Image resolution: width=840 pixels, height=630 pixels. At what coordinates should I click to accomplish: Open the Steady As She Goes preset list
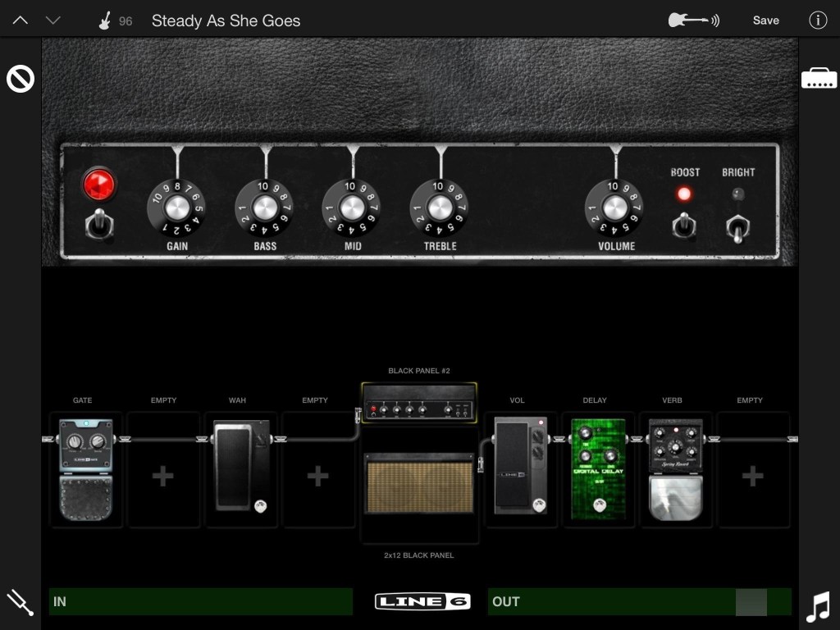click(x=226, y=21)
